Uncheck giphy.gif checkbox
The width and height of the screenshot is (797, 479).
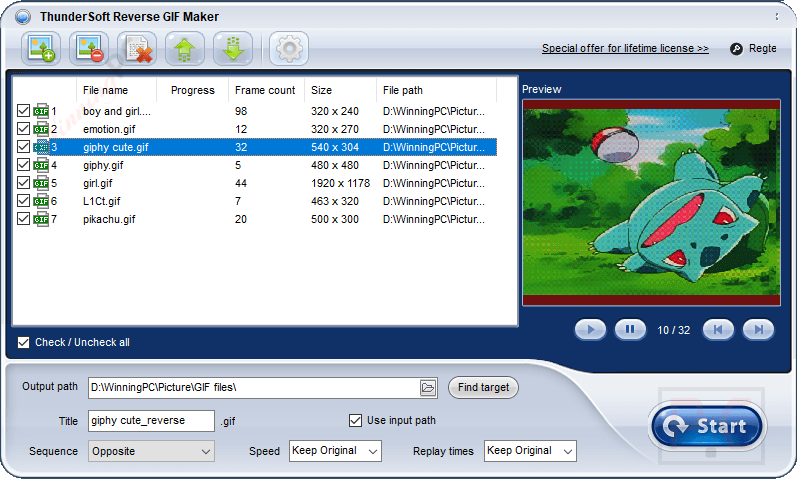pos(23,165)
